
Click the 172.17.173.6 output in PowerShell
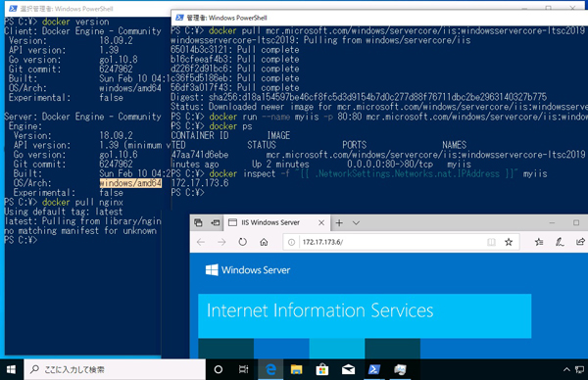click(x=200, y=183)
